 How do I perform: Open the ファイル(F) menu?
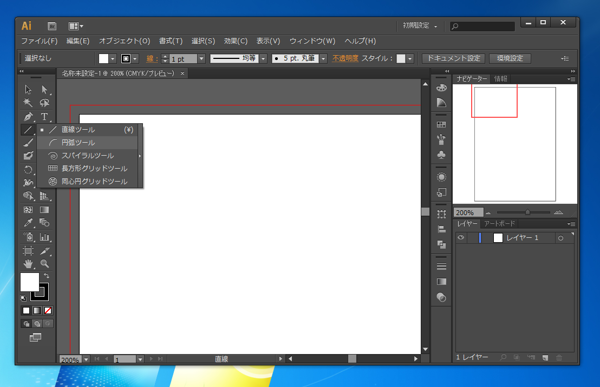tap(39, 41)
